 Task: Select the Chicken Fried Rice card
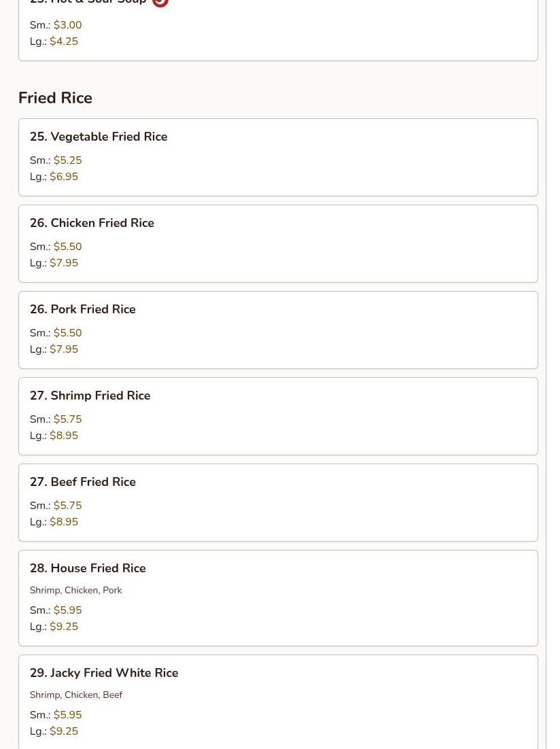(278, 243)
